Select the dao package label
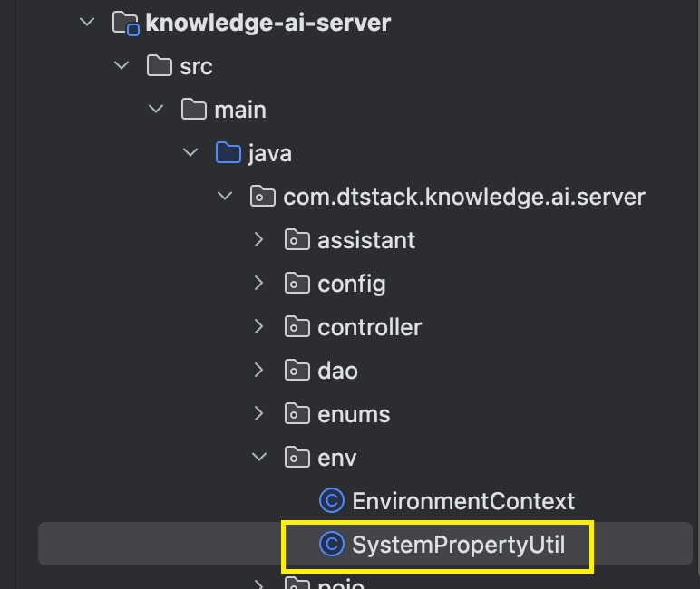 point(338,371)
